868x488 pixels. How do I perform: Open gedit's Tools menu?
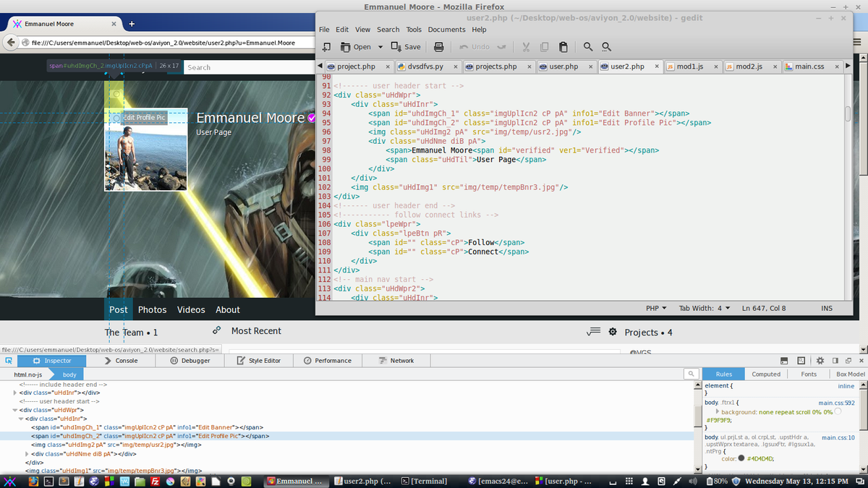point(414,30)
